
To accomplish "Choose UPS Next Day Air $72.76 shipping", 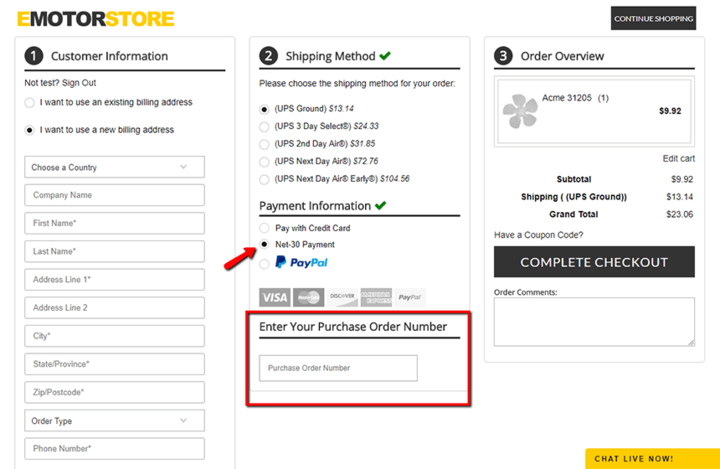I will (x=264, y=162).
